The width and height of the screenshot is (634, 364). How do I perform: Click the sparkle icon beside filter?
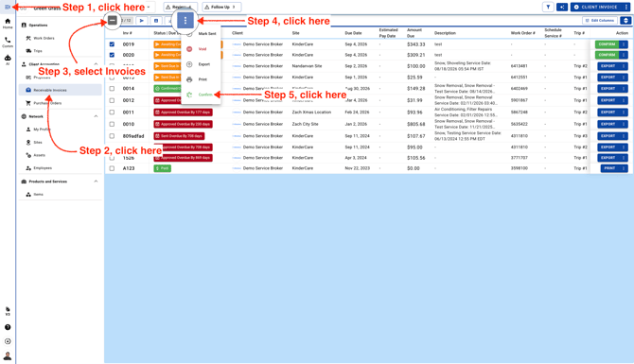(x=562, y=7)
